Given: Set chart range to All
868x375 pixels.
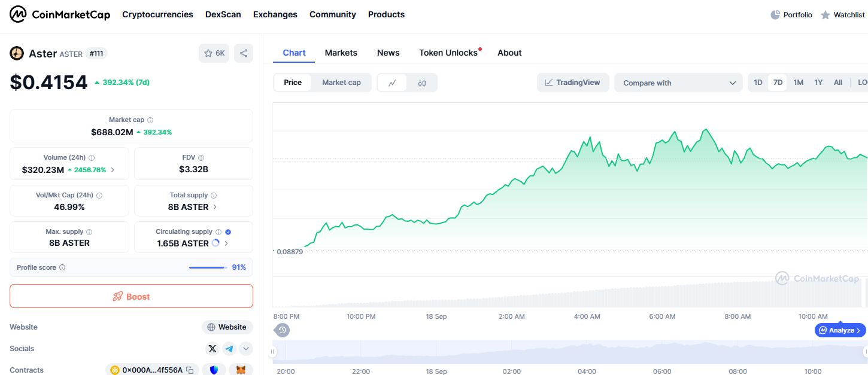Looking at the screenshot, I should [838, 83].
